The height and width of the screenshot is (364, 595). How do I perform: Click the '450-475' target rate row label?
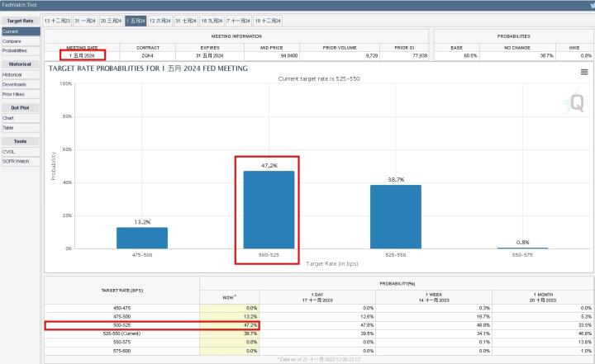(121, 308)
